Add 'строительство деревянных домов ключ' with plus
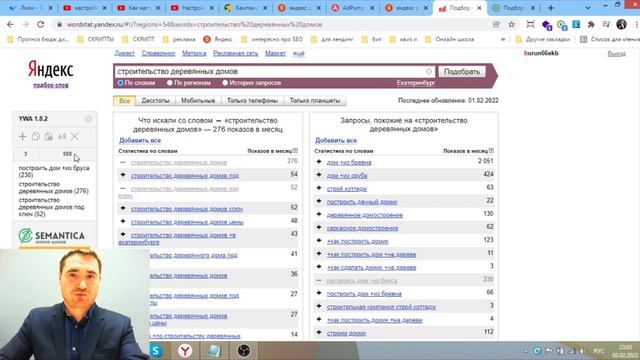Viewport: 640px width, 360px height. click(x=123, y=209)
